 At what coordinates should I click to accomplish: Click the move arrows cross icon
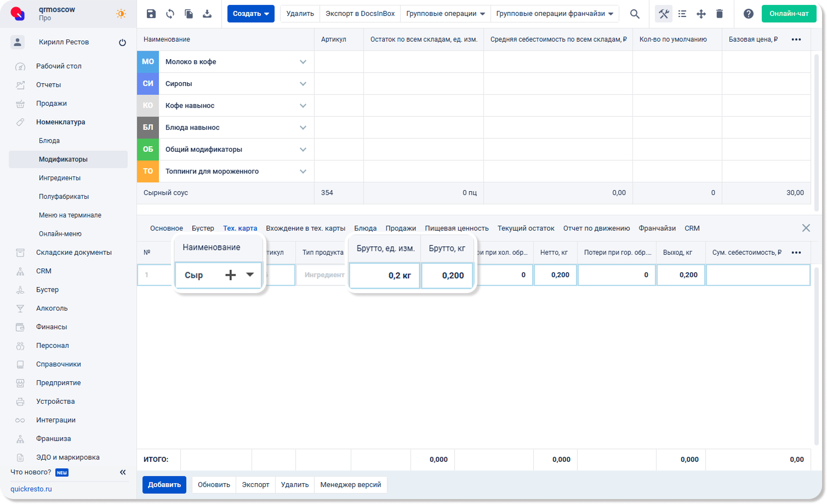pyautogui.click(x=701, y=14)
